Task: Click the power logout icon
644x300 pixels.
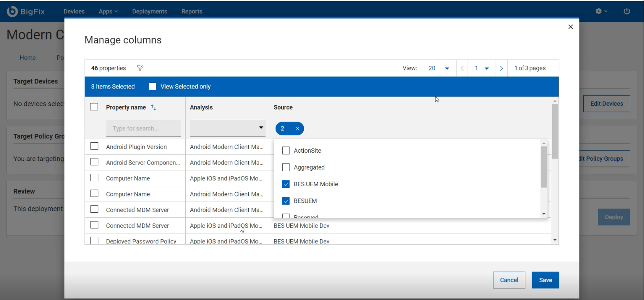Action: tap(627, 12)
